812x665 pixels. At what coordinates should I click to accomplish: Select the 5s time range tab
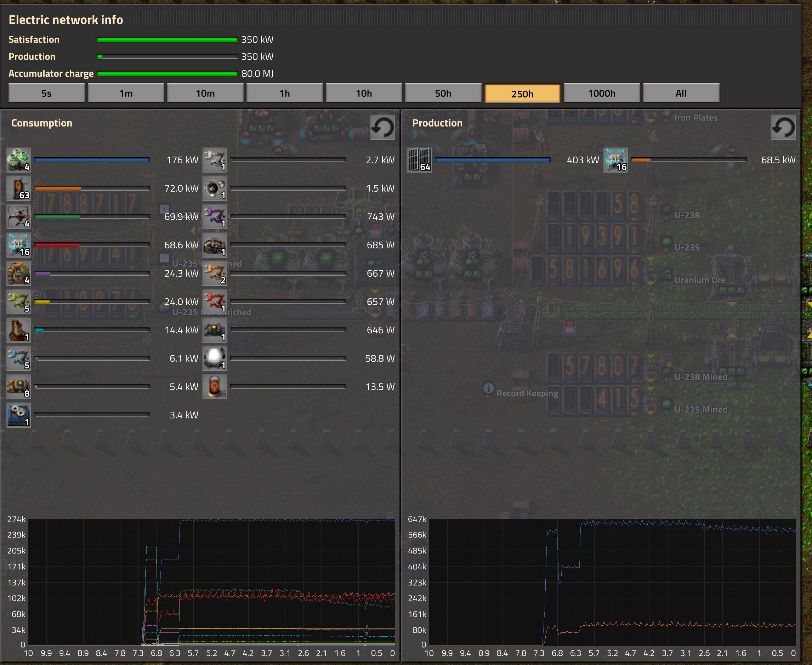pyautogui.click(x=47, y=93)
